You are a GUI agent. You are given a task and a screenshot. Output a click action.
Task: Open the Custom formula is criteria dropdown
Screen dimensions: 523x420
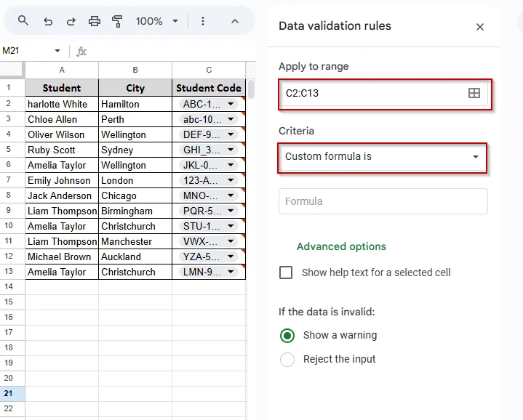pos(382,158)
